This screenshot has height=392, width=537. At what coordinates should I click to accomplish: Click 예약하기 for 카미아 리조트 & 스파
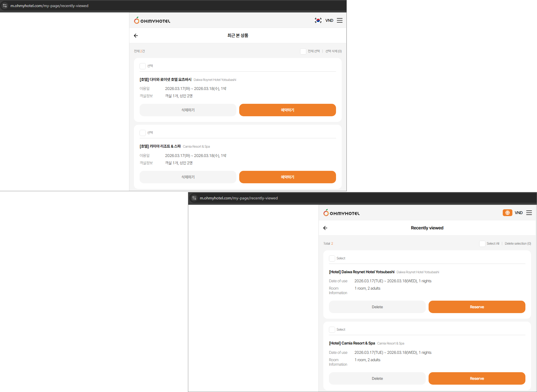tap(288, 177)
